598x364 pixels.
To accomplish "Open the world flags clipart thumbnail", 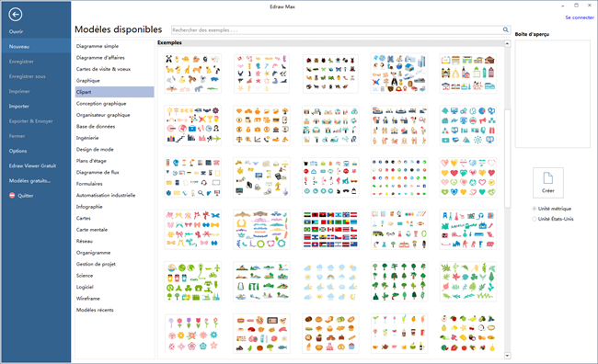I will pos(330,230).
